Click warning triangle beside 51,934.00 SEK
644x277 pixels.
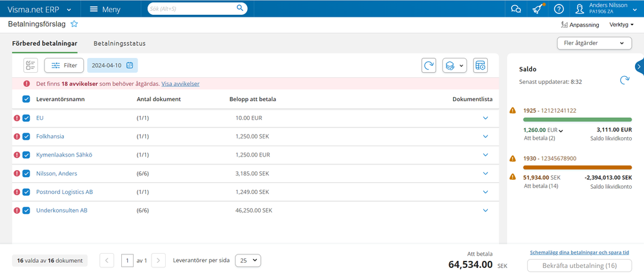(x=512, y=177)
